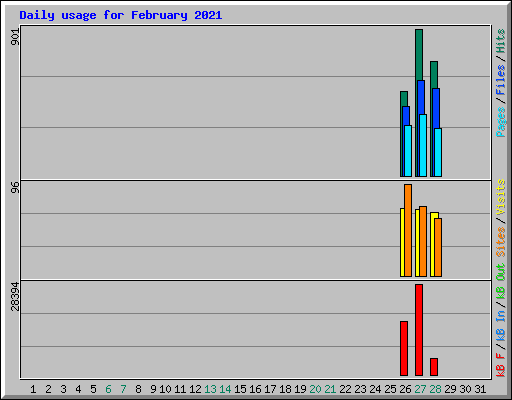Click the red kB F legend label

500,365
